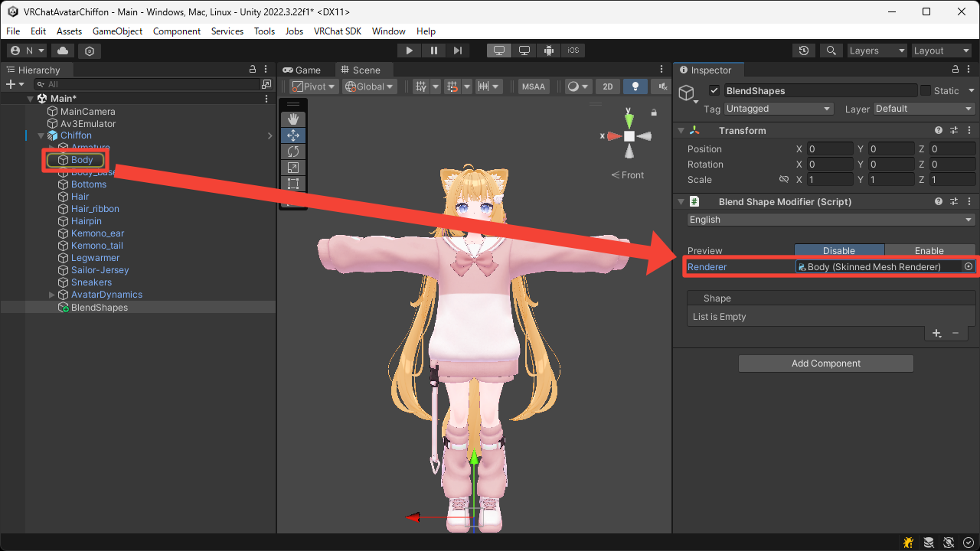The width and height of the screenshot is (980, 551).
Task: Click the Play button
Action: point(410,51)
